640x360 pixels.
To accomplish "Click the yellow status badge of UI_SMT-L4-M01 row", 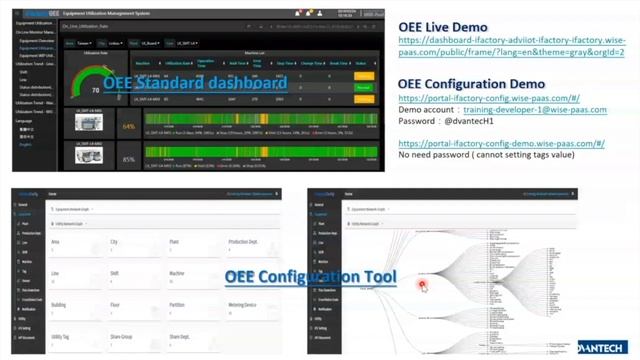I will pyautogui.click(x=364, y=76).
